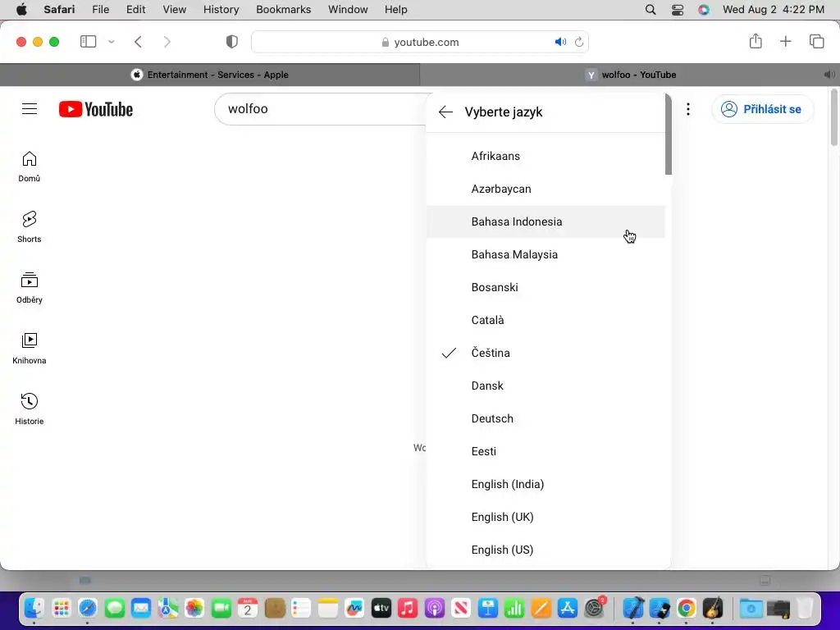Open System Settings from the Dock
Viewport: 840px width, 630px height.
tap(594, 608)
